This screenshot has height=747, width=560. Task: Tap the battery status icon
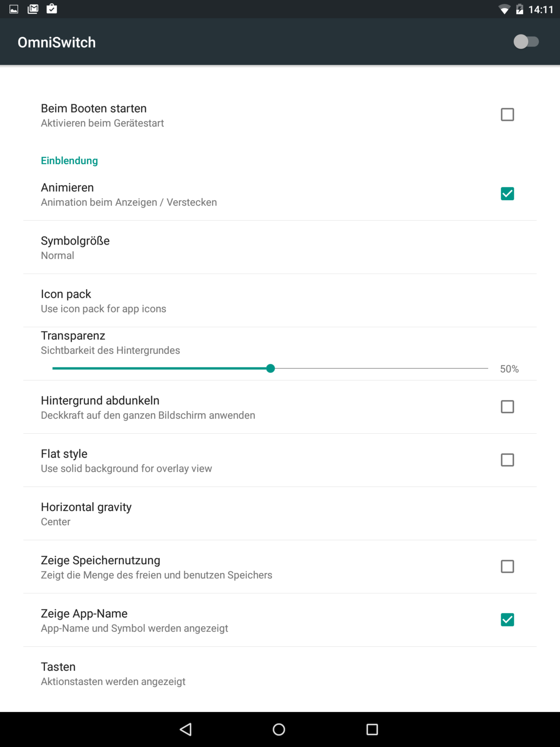click(x=519, y=9)
